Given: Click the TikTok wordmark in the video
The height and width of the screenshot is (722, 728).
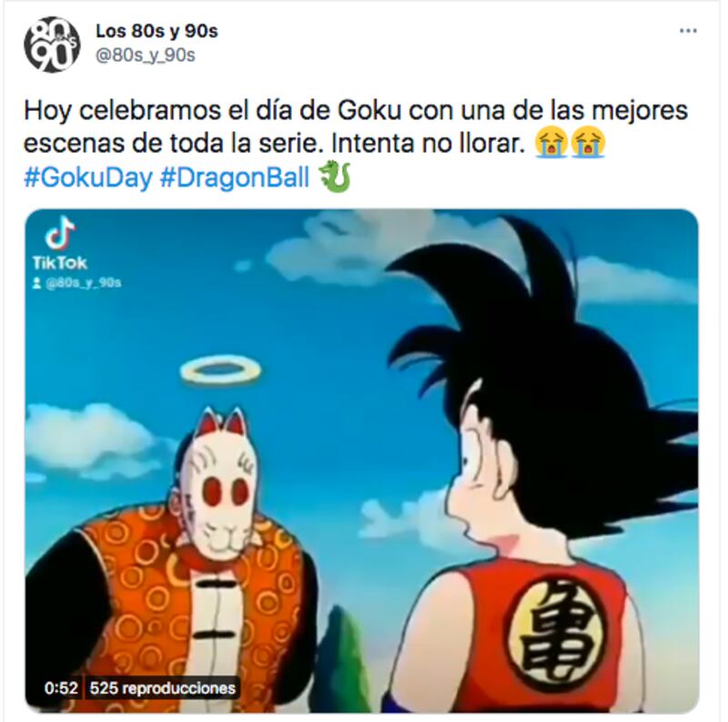Looking at the screenshot, I should click(60, 263).
